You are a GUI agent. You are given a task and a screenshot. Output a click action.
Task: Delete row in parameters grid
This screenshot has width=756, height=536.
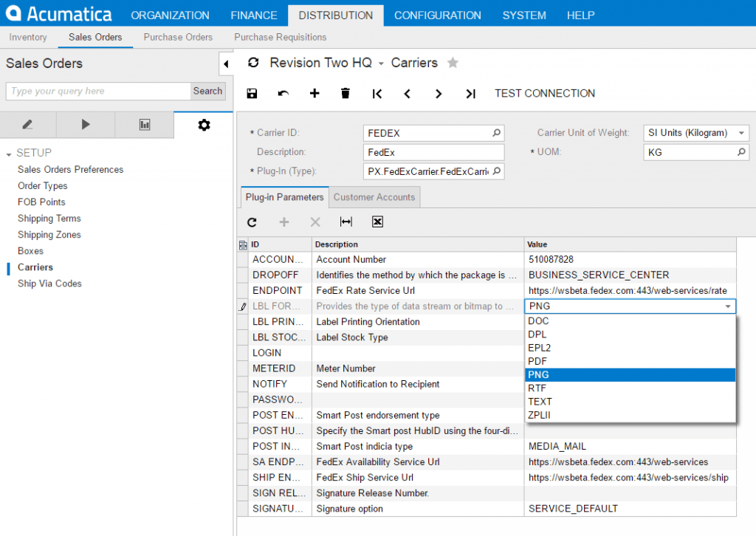315,221
